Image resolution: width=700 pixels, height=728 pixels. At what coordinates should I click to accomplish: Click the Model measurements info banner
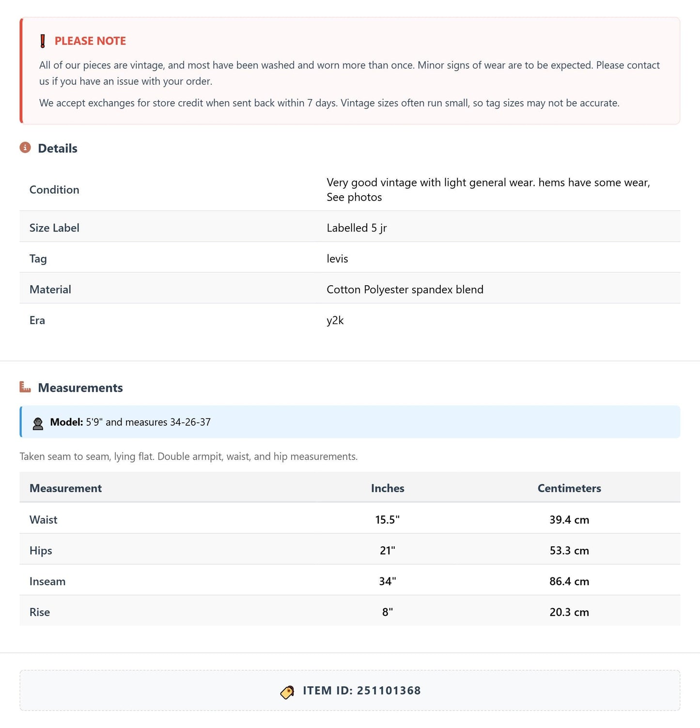350,422
